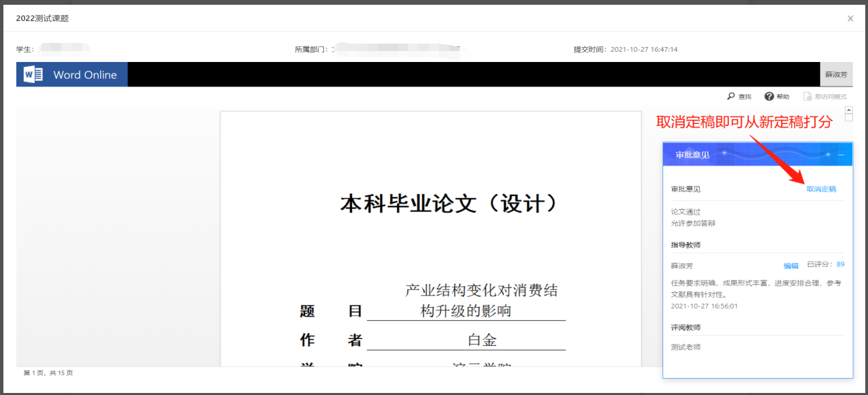Click the Word Online brand text
The height and width of the screenshot is (395, 868).
85,75
